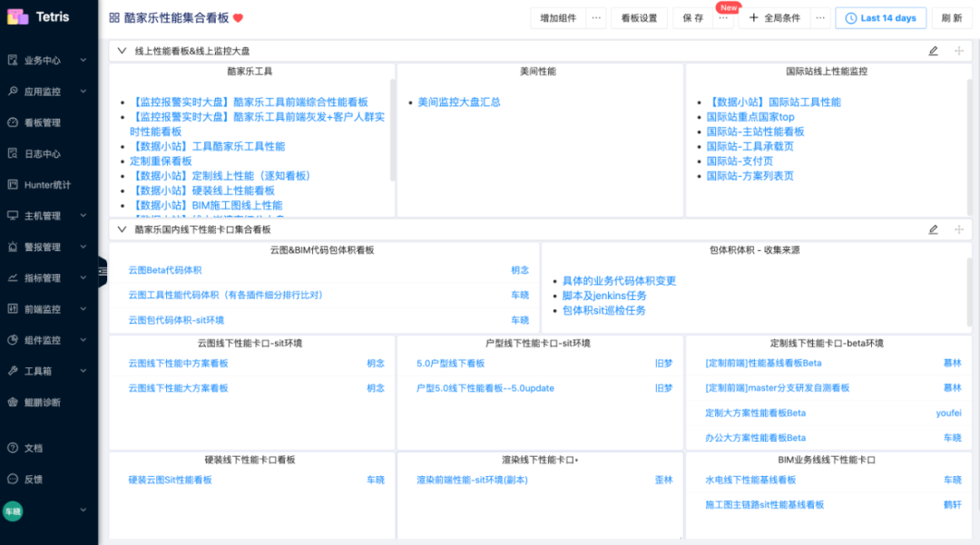Open 施工图主链路sit性能基线看板 link
Viewport: 980px width, 545px height.
point(764,504)
